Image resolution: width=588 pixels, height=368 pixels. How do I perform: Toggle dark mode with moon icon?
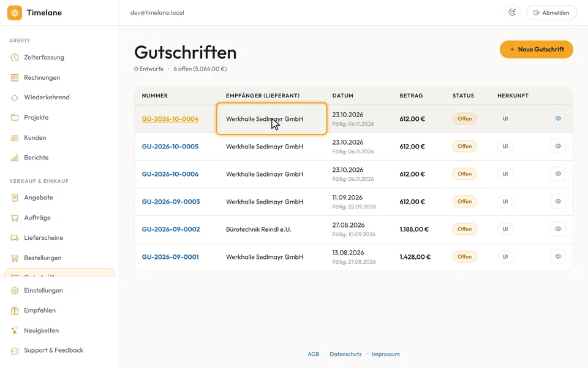pos(512,13)
